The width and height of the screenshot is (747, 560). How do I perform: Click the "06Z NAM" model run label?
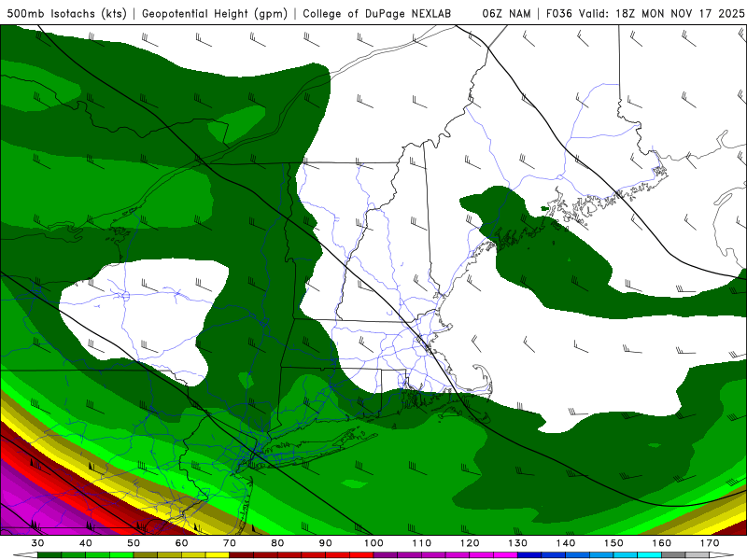tap(506, 14)
